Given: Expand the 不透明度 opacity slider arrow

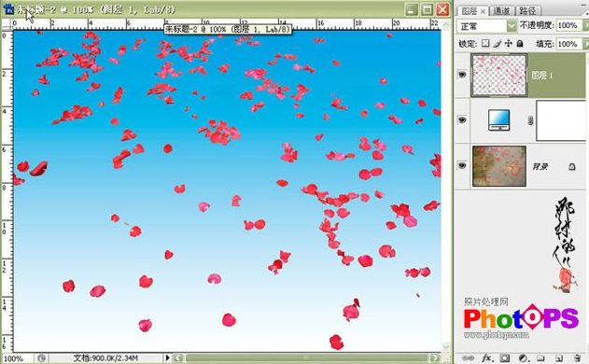Looking at the screenshot, I should click(x=585, y=25).
